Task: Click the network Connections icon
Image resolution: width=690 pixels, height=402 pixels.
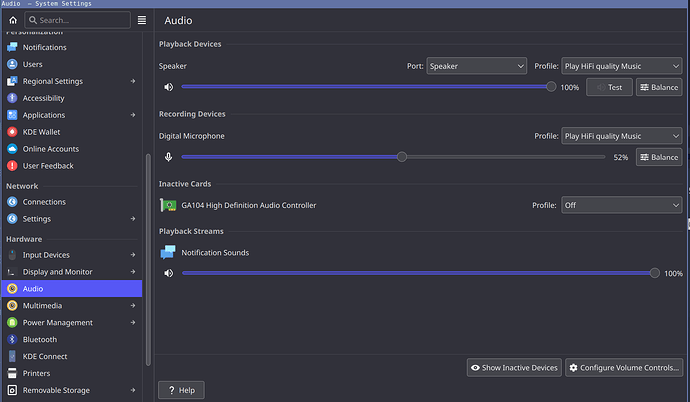Action: (x=12, y=202)
